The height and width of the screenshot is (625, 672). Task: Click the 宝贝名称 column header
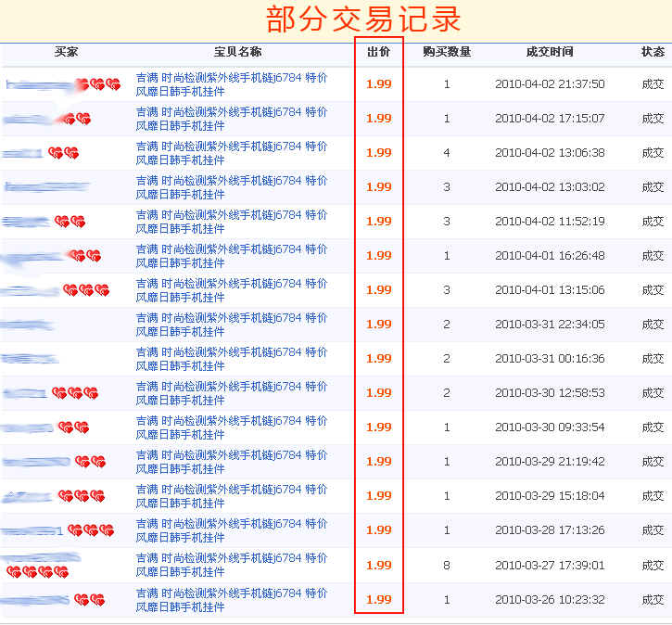click(x=237, y=52)
